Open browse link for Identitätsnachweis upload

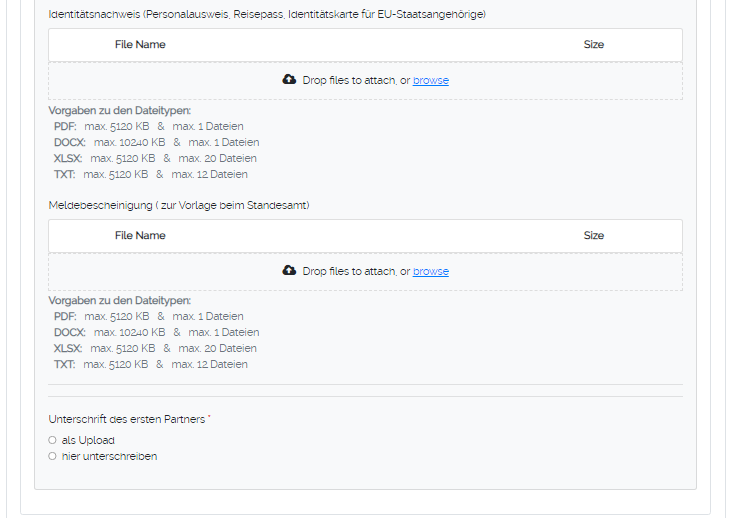click(x=430, y=80)
